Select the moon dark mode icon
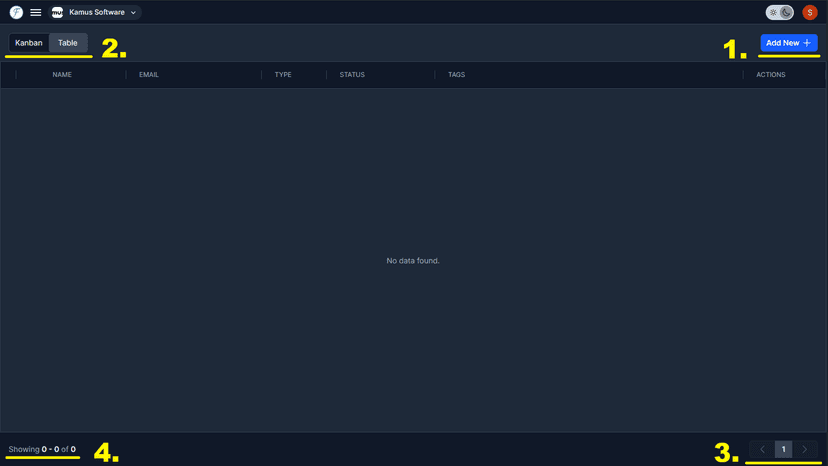 click(x=786, y=12)
